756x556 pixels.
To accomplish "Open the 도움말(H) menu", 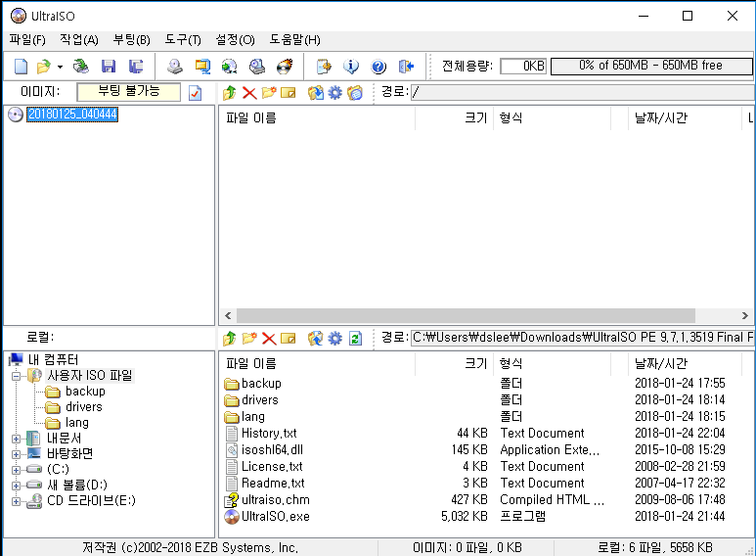I will coord(294,39).
